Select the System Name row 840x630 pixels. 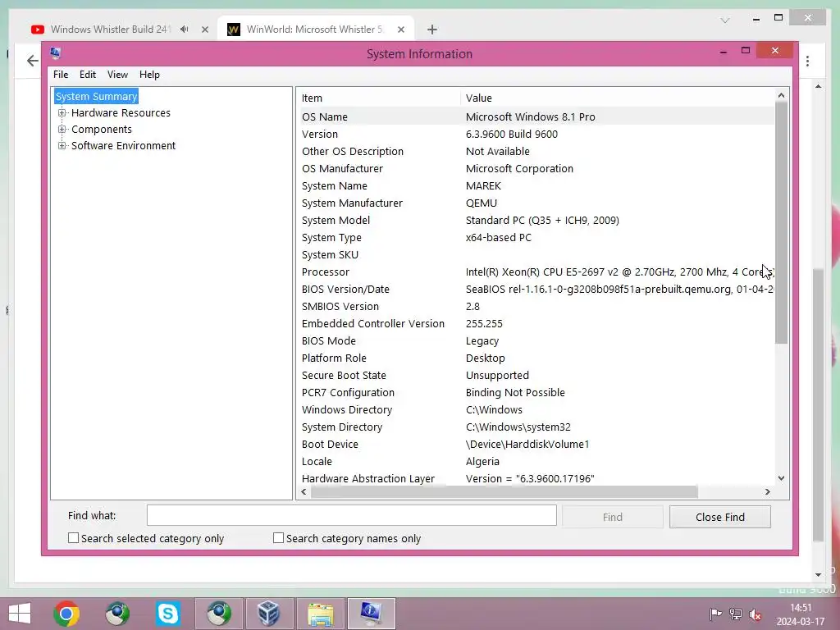click(x=536, y=186)
